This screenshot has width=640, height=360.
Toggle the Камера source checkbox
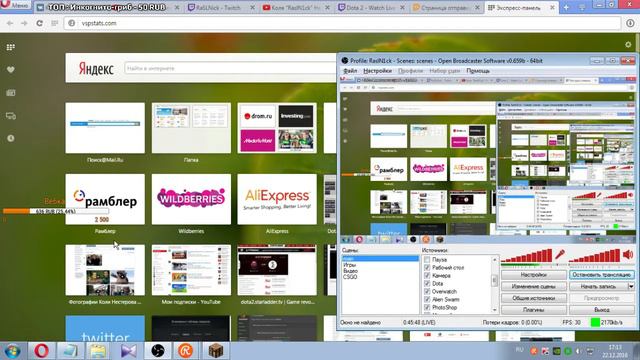tap(427, 276)
